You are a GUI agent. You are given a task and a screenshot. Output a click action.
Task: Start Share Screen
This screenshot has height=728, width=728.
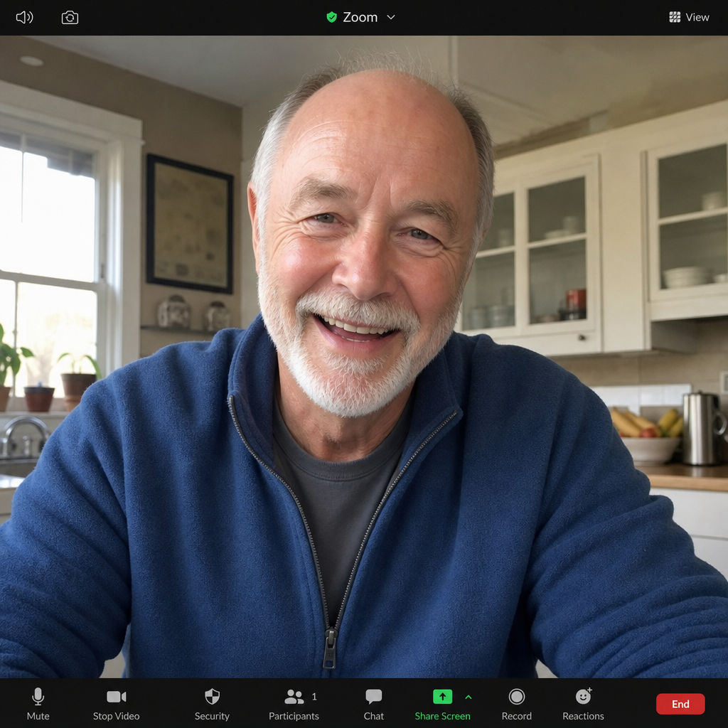coord(442,704)
